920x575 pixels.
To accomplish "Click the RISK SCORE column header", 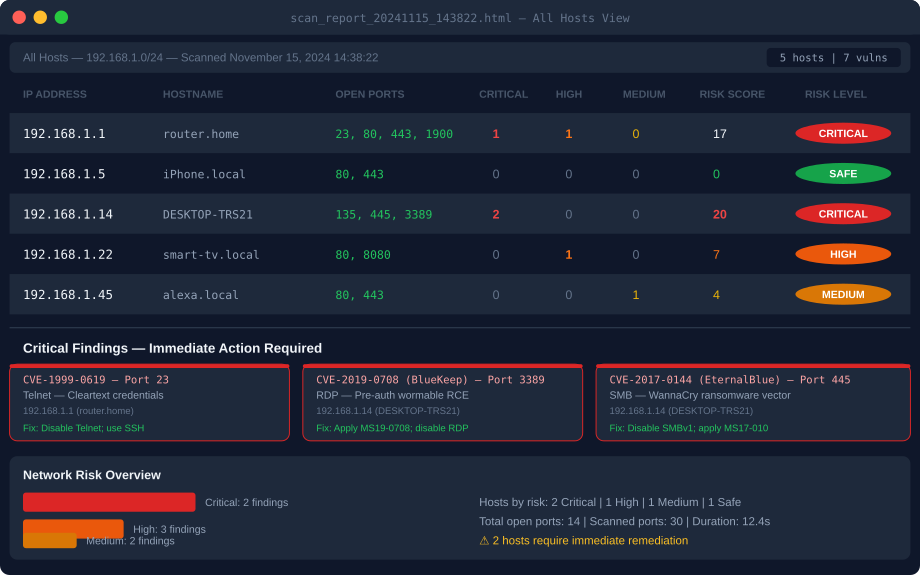I will [x=732, y=94].
